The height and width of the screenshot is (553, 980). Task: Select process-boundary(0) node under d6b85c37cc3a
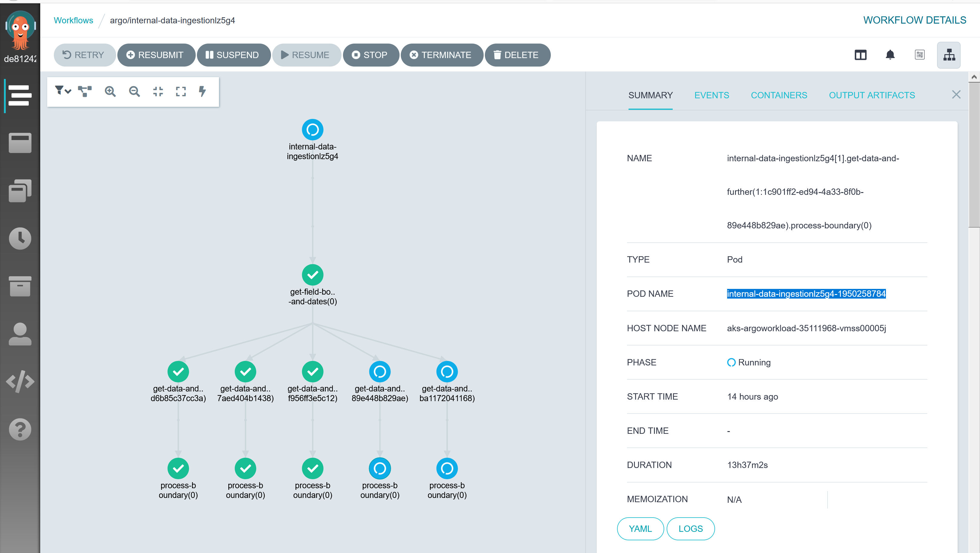(178, 468)
